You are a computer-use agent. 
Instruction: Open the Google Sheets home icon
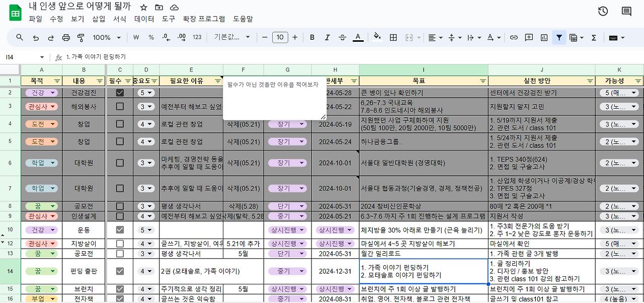click(15, 13)
